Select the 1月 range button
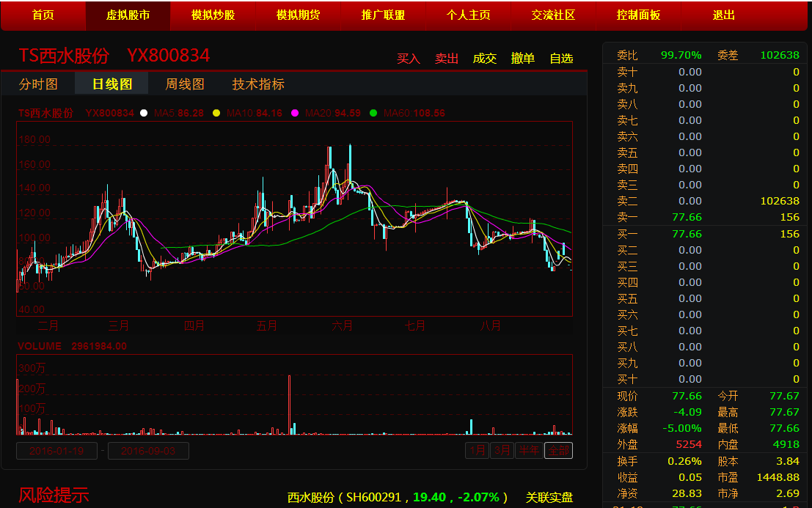The height and width of the screenshot is (508, 812). [478, 450]
